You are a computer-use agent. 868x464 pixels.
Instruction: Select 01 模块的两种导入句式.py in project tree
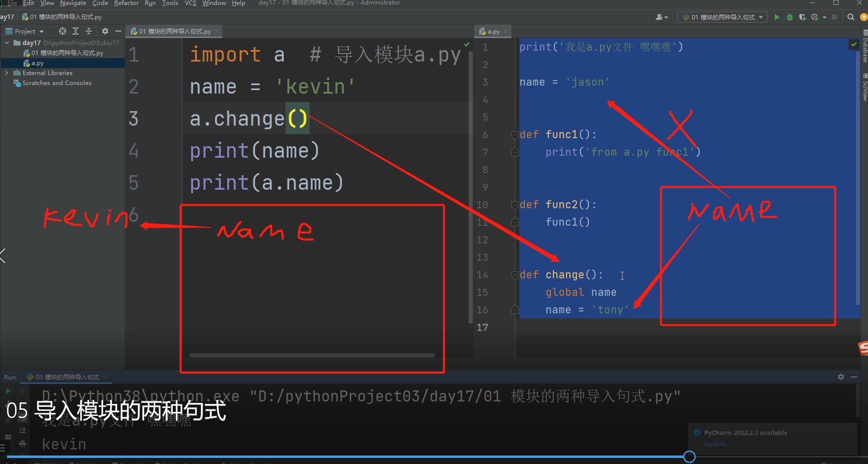pos(63,53)
